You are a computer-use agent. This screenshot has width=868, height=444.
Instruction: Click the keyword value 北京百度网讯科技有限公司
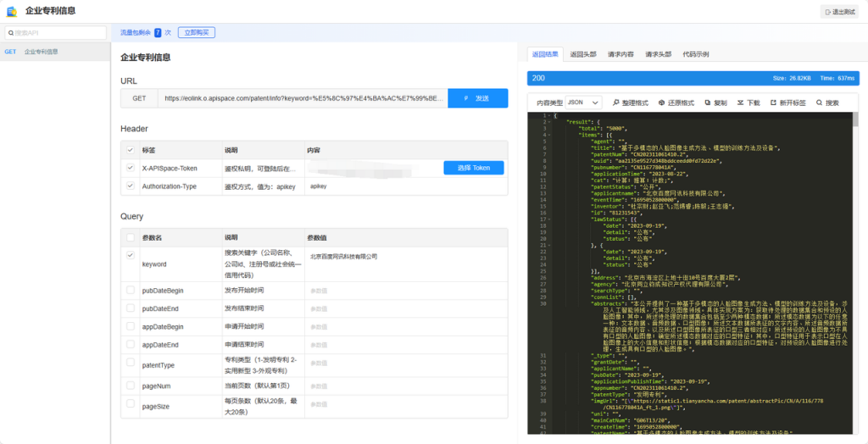(x=344, y=257)
